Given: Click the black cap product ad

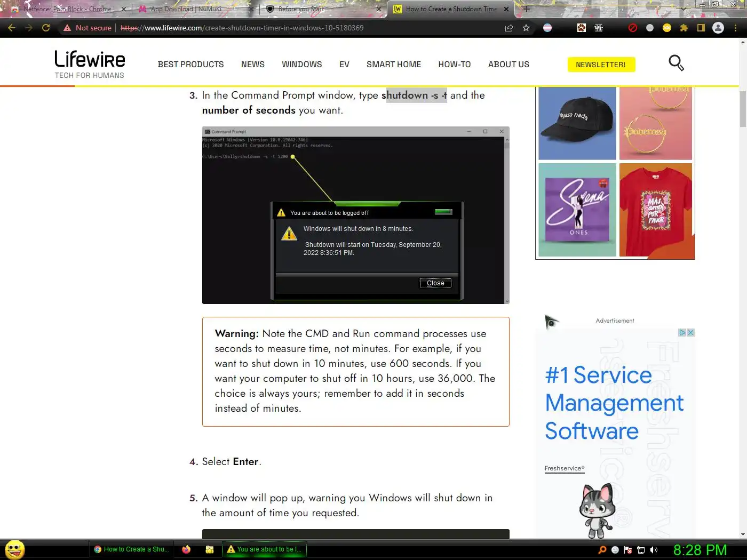Looking at the screenshot, I should (x=577, y=124).
